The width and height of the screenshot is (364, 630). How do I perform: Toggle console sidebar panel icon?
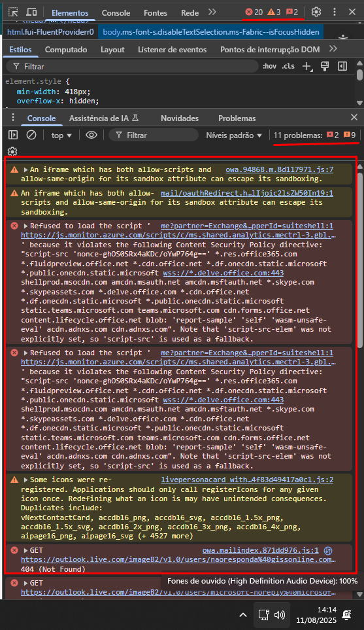click(x=13, y=135)
